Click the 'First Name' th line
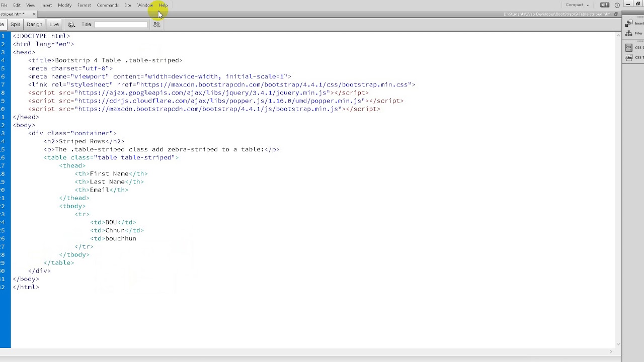 111,173
